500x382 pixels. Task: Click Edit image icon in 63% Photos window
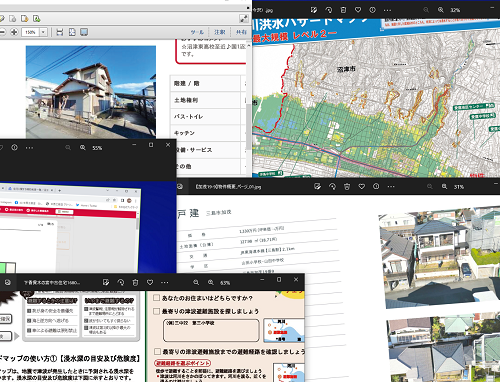(106, 282)
